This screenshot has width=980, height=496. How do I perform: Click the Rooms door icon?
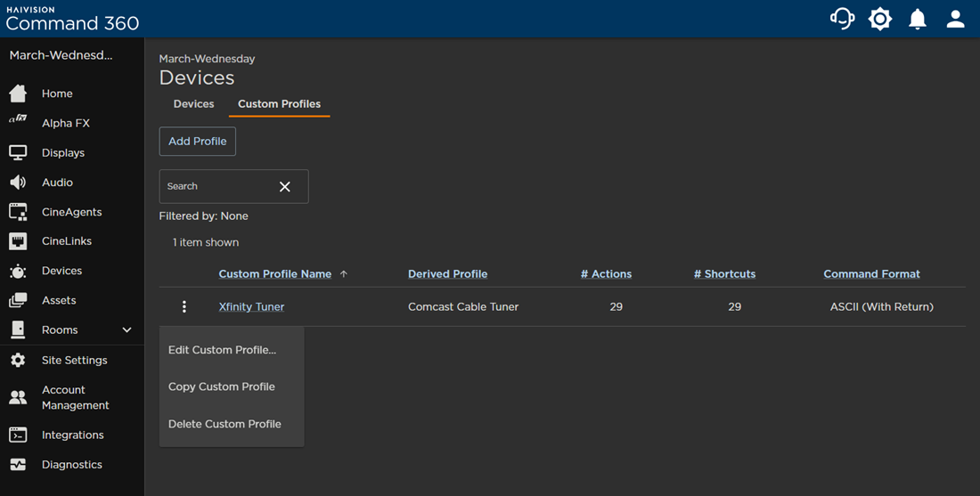tap(18, 329)
